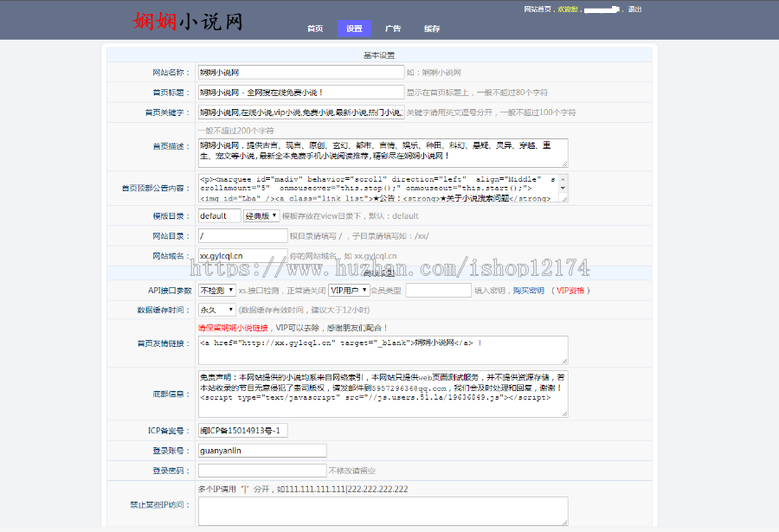Viewport: 779px width, 532px height.
Task: Click the 娴娴小说网 site logo
Action: [188, 22]
